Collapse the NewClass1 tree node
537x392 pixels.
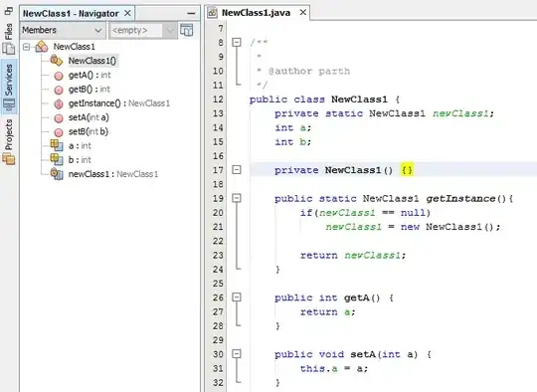pos(27,47)
